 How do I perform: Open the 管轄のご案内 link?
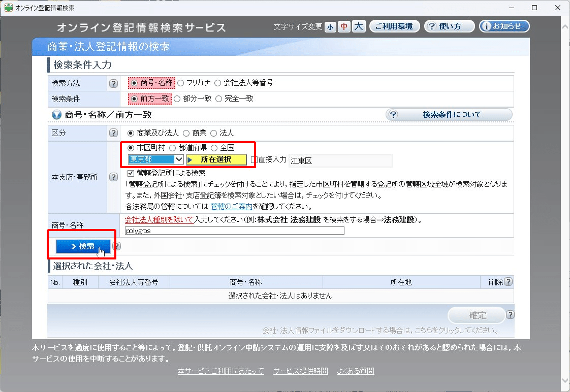(x=231, y=206)
